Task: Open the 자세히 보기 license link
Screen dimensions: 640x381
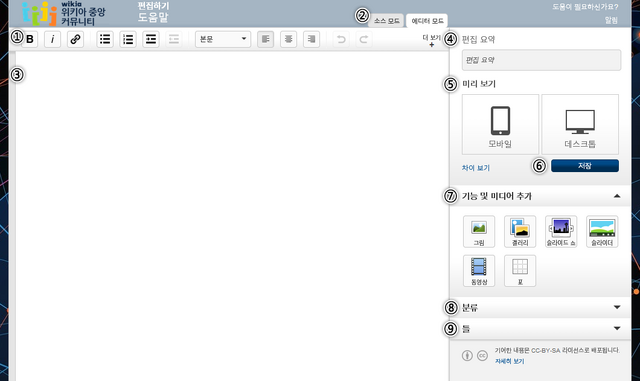Action: [x=509, y=361]
